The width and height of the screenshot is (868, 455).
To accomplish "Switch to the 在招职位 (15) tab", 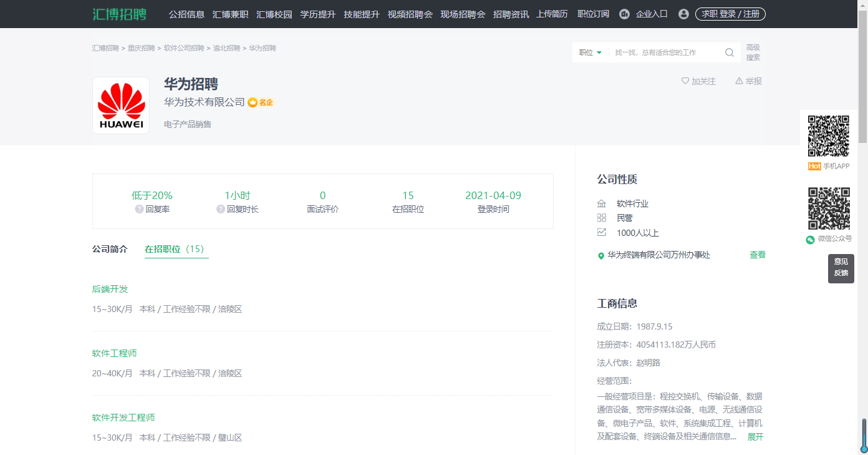I will click(x=176, y=249).
